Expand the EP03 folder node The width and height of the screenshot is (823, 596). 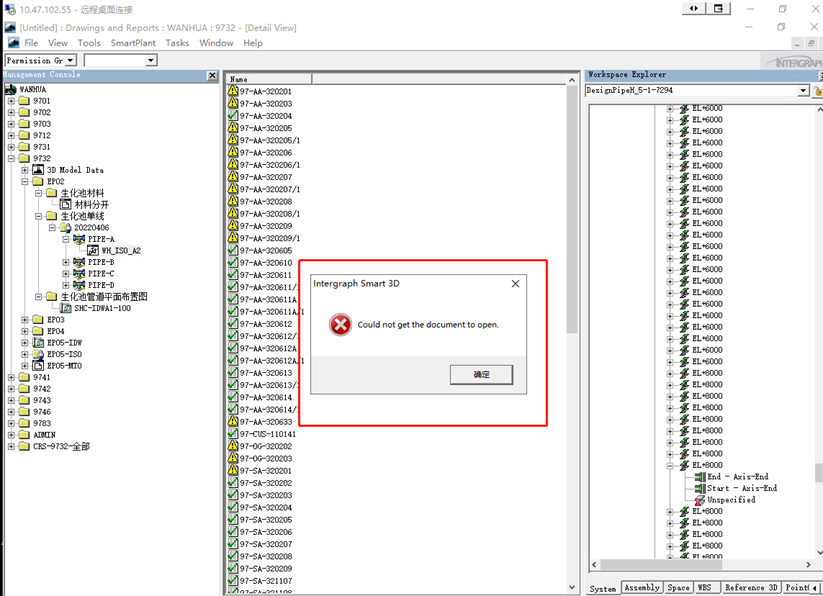click(x=25, y=320)
